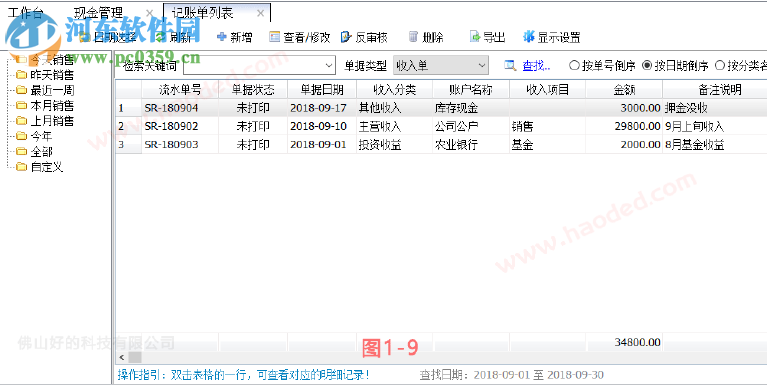Click the 9月上旬收入 remark cell
767x387 pixels.
(715, 126)
